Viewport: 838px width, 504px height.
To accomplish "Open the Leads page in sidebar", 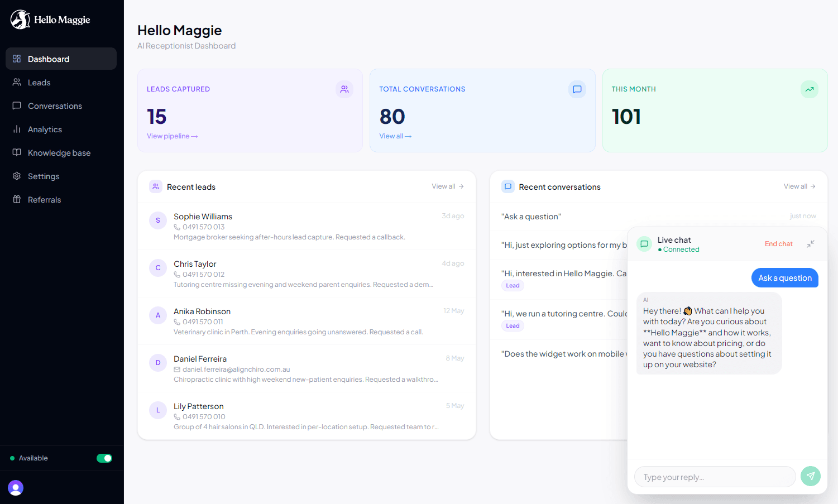I will pyautogui.click(x=61, y=82).
